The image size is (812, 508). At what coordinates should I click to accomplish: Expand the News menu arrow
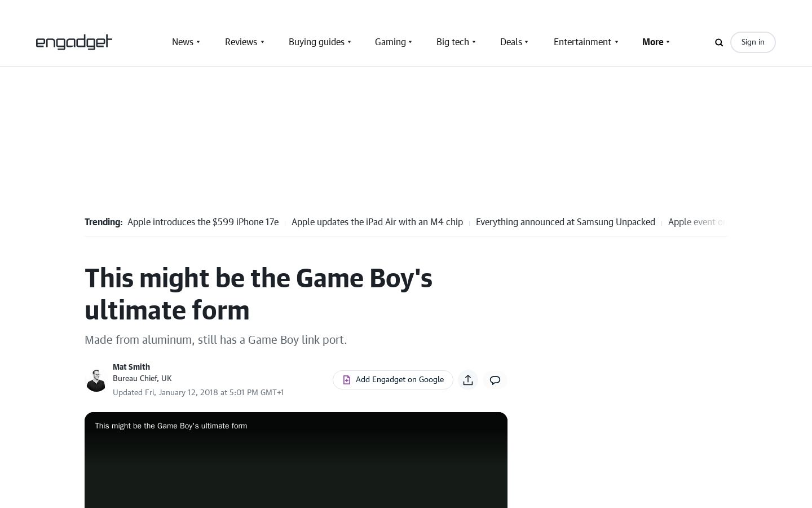198,42
